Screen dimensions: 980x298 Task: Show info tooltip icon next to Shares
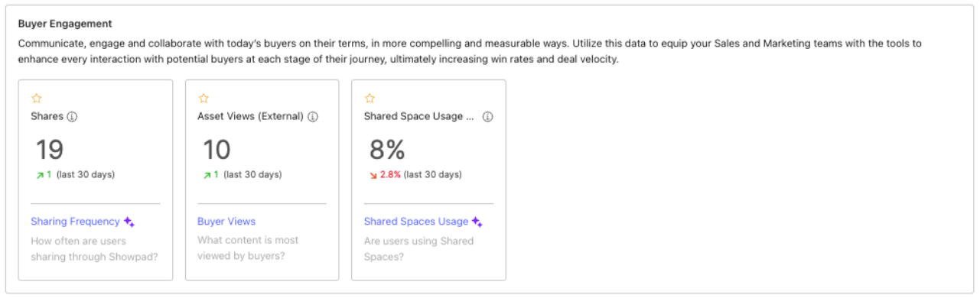[73, 117]
